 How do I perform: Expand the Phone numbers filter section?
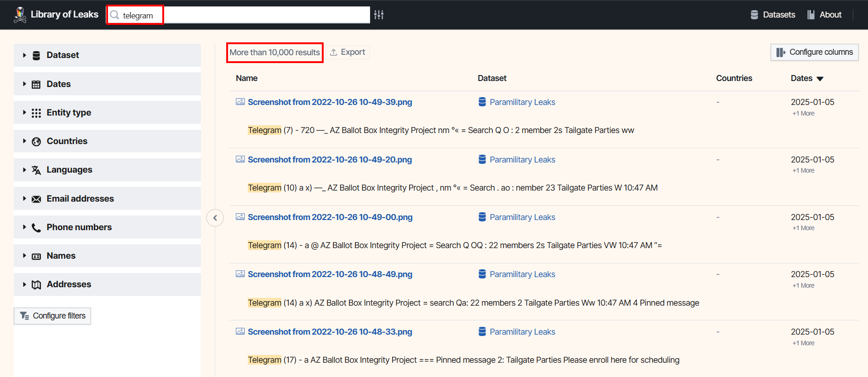point(107,227)
